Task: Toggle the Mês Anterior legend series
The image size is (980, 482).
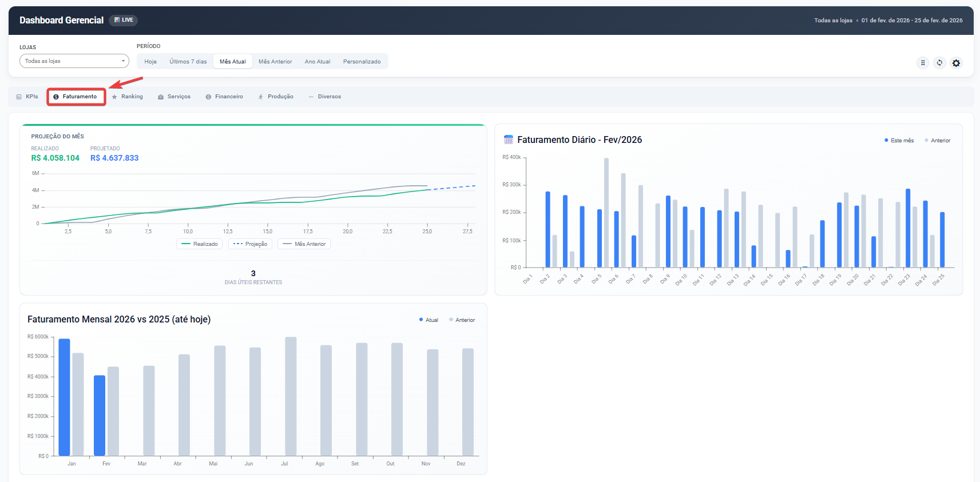Action: 304,244
